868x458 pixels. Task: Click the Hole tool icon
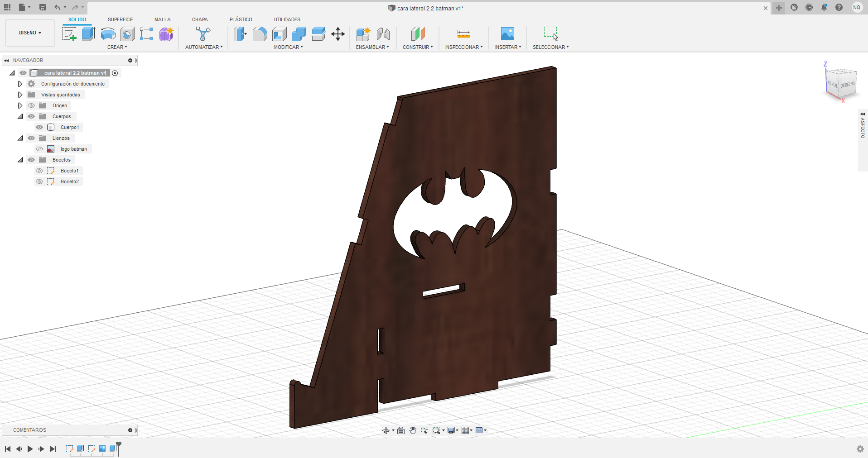click(127, 34)
